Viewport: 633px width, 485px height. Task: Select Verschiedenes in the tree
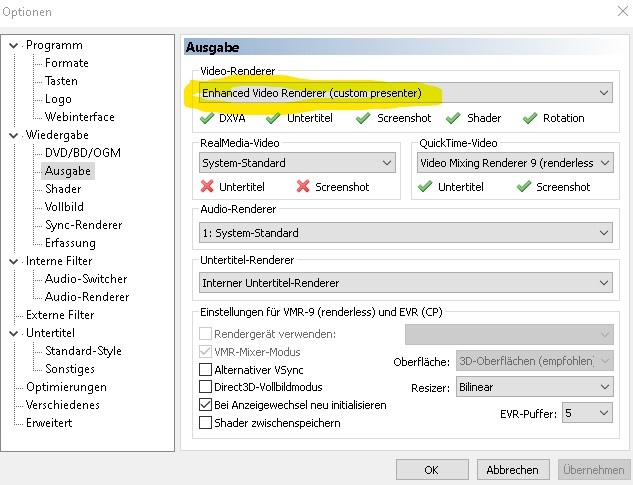(63, 405)
